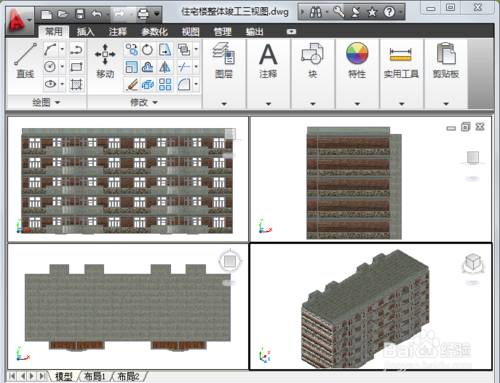This screenshot has height=383, width=500.
Task: Click the Undo arrow in title bar
Action: click(x=96, y=14)
